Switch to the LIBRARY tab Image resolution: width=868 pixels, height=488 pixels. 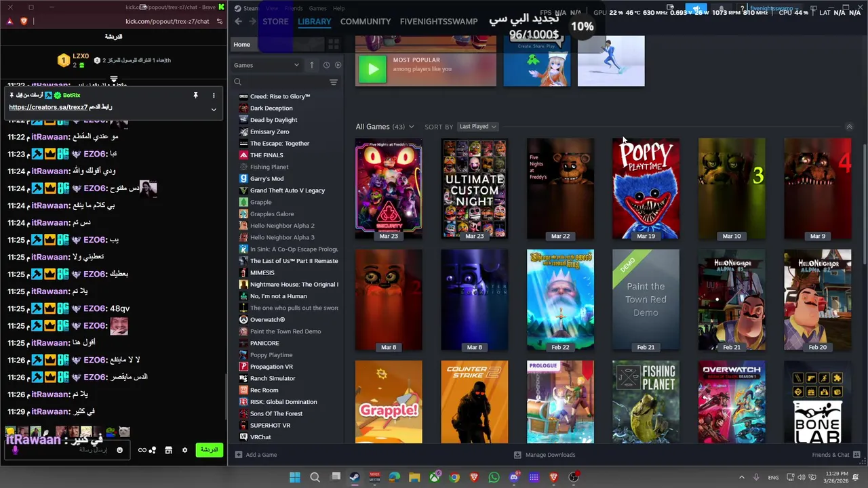pyautogui.click(x=315, y=22)
